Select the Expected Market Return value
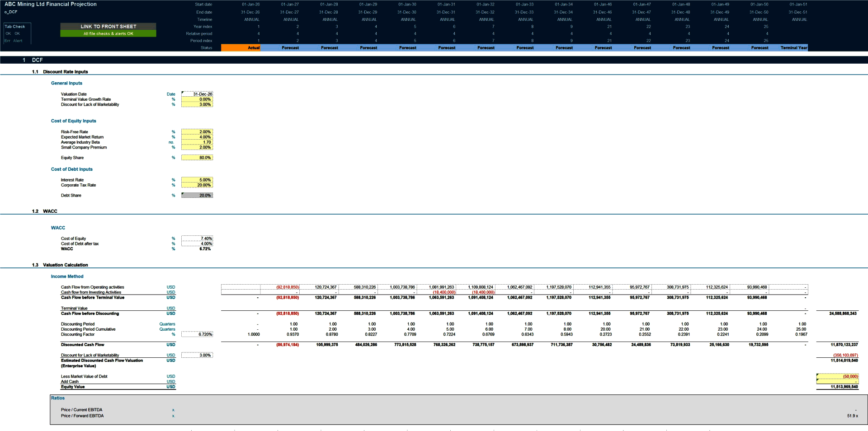Viewport: 868px width, 431px height. click(x=197, y=137)
